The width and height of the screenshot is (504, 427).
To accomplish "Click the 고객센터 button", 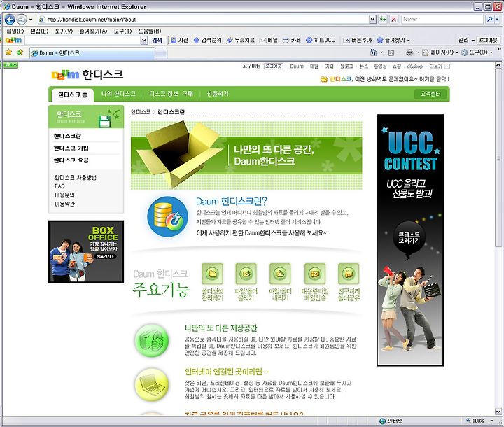I will click(430, 94).
